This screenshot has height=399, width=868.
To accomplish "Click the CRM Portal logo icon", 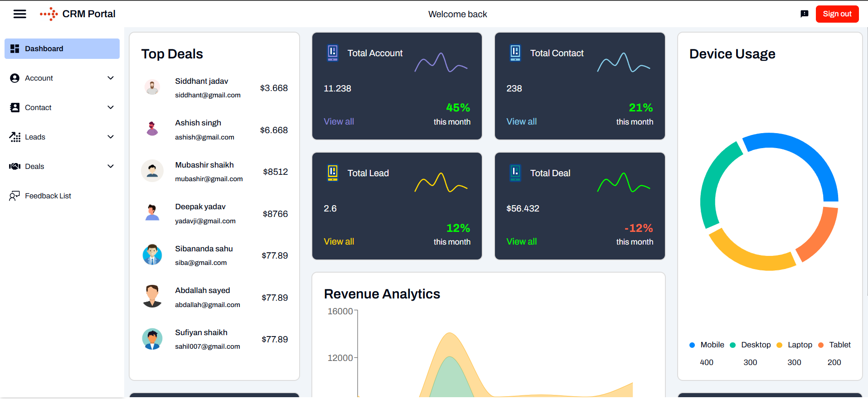I will click(x=49, y=14).
